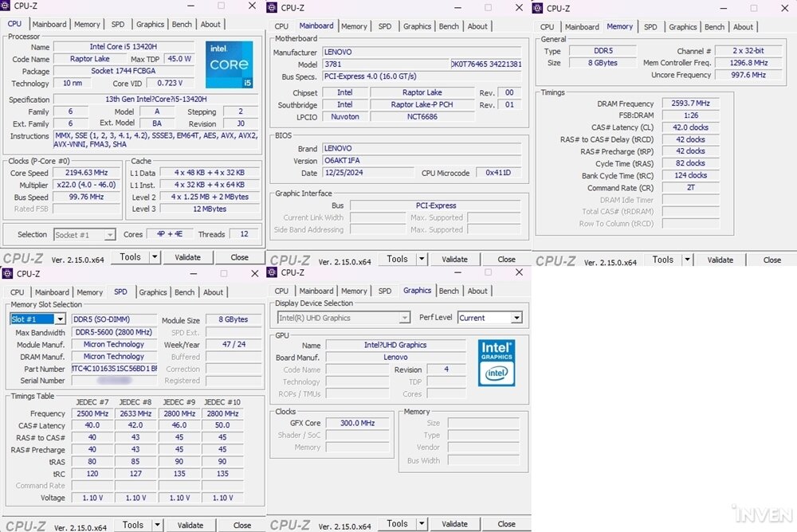797x532 pixels.
Task: Select the Mainboard tab in the SPD window
Action: point(52,292)
